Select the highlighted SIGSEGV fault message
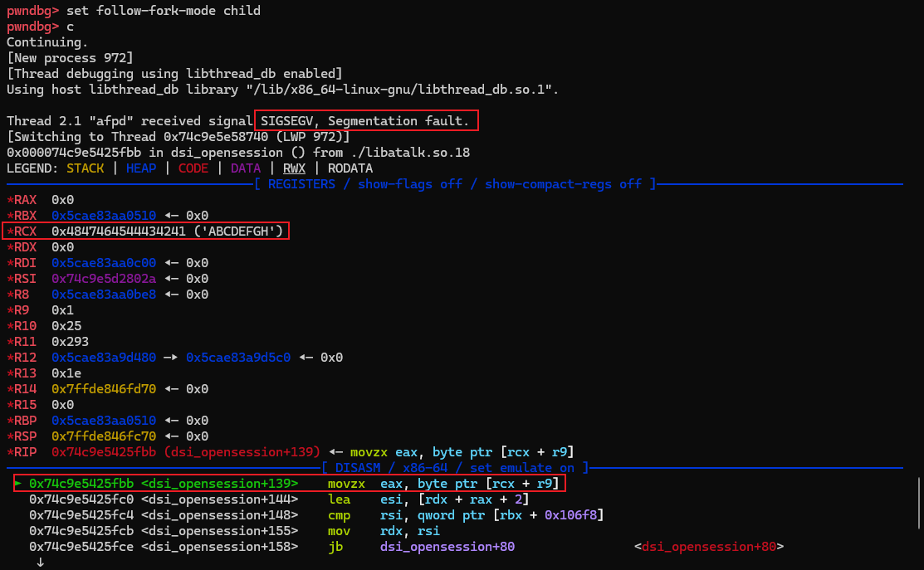The height and width of the screenshot is (570, 924). click(367, 120)
